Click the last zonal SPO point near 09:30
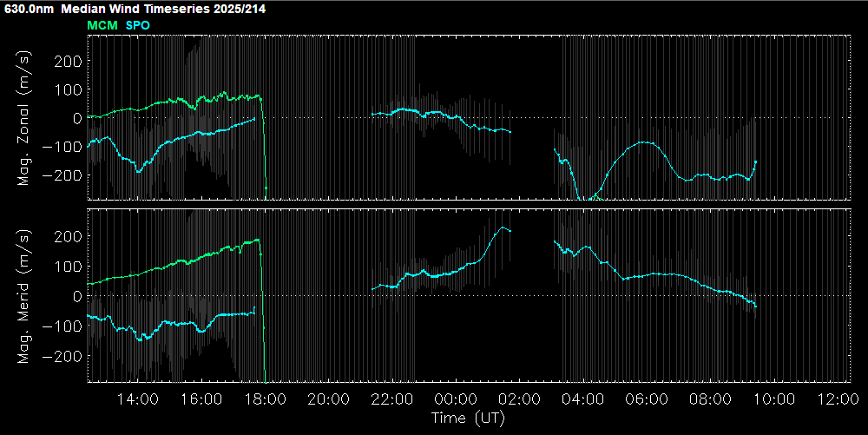The height and width of the screenshot is (435, 868). (x=755, y=162)
